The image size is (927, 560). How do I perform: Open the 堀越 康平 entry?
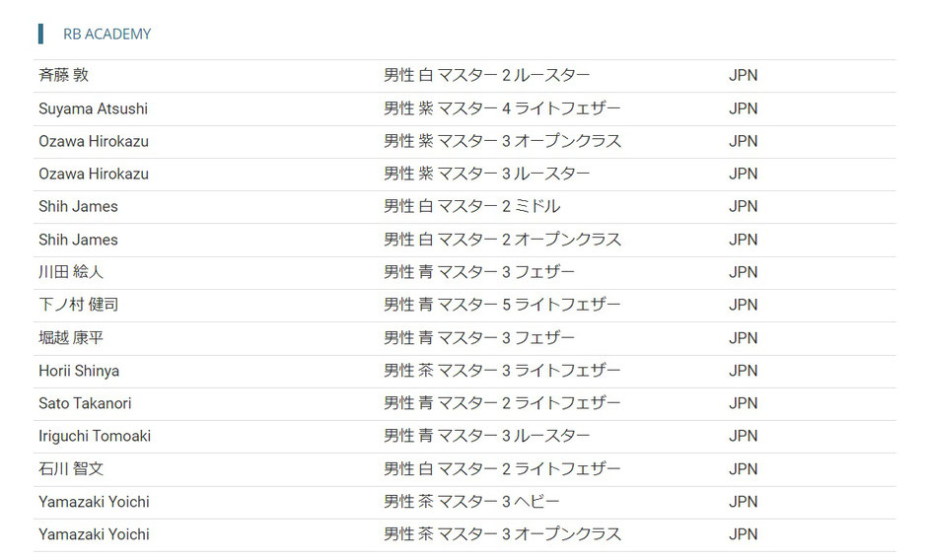[x=71, y=337]
